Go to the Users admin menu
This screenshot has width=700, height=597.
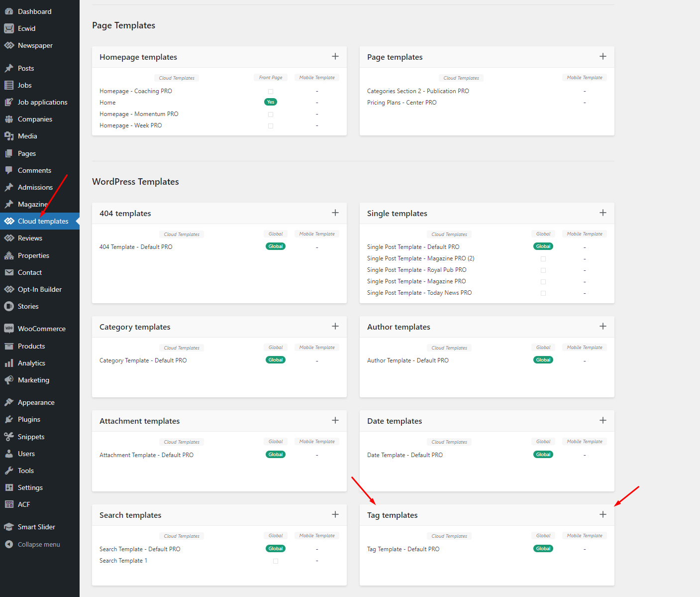tap(40, 454)
